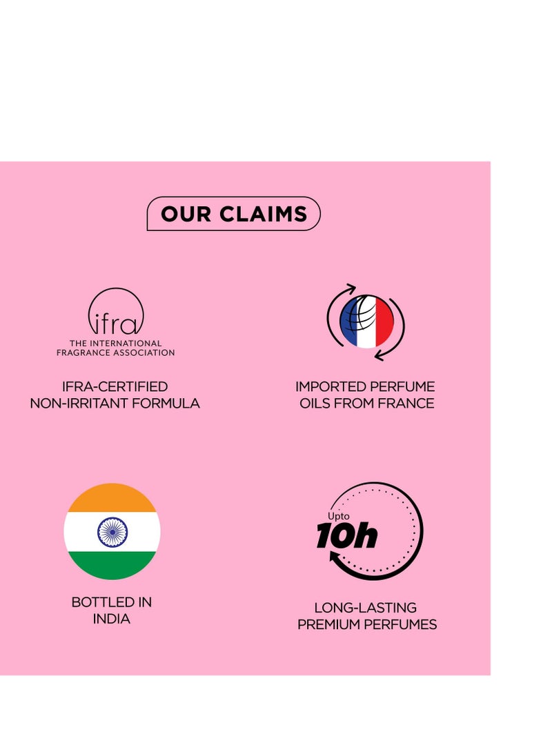This screenshot has height=756, width=552.
Task: Click Long-Lasting Premium Perfumes caption
Action: pos(366,616)
